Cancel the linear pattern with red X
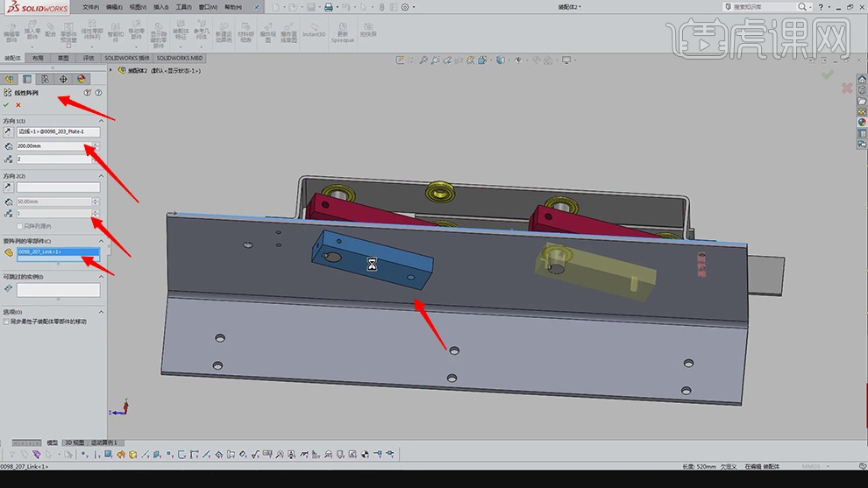The width and height of the screenshot is (868, 488). tap(18, 105)
